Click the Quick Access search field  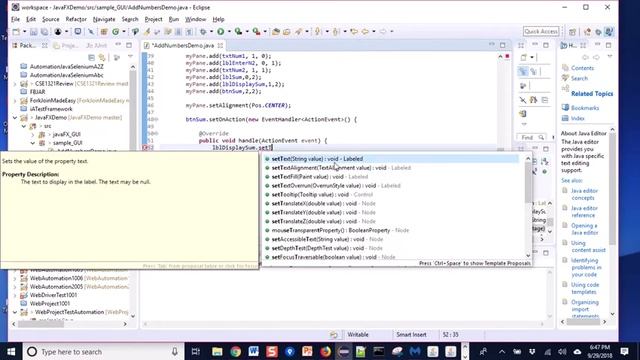[541, 31]
